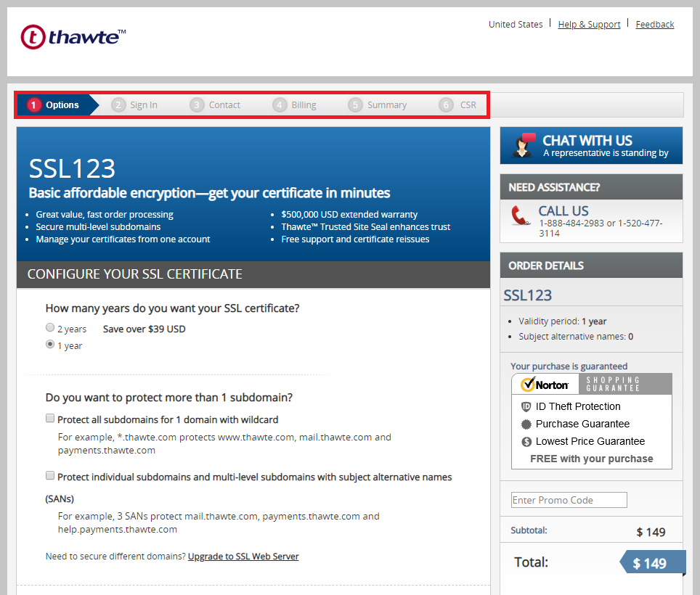Click Save over $39 USD text
This screenshot has width=700, height=595.
(x=145, y=329)
